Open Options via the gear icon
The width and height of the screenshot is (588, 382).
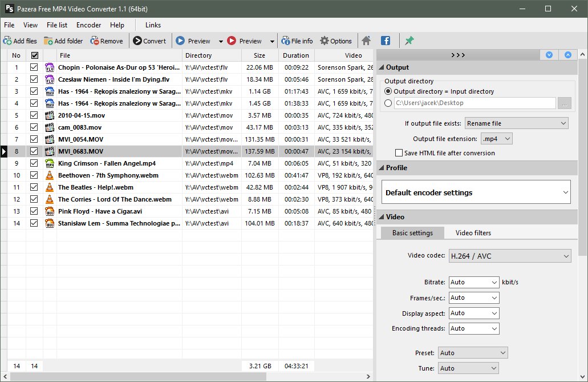(325, 41)
